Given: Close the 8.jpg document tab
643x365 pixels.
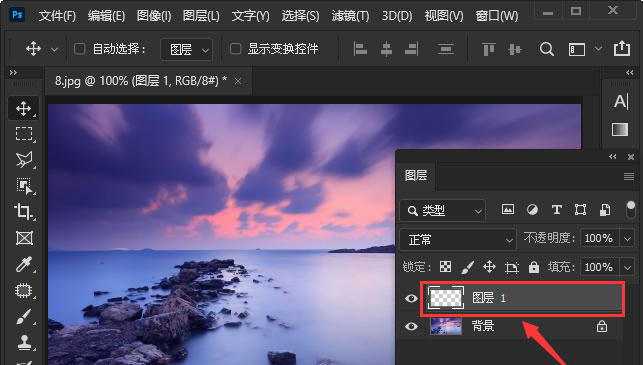Looking at the screenshot, I should coord(238,81).
